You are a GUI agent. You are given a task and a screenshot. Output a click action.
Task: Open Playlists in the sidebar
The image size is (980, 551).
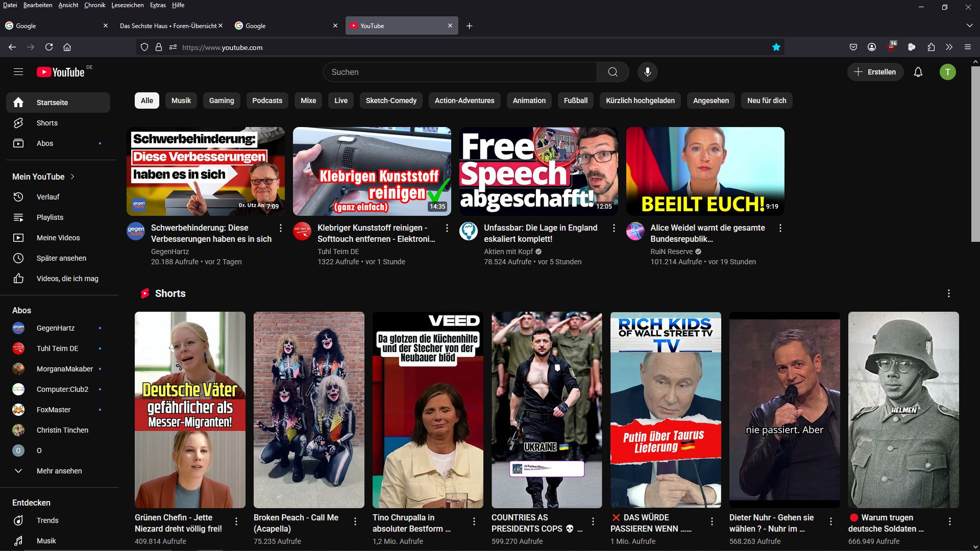pyautogui.click(x=58, y=217)
